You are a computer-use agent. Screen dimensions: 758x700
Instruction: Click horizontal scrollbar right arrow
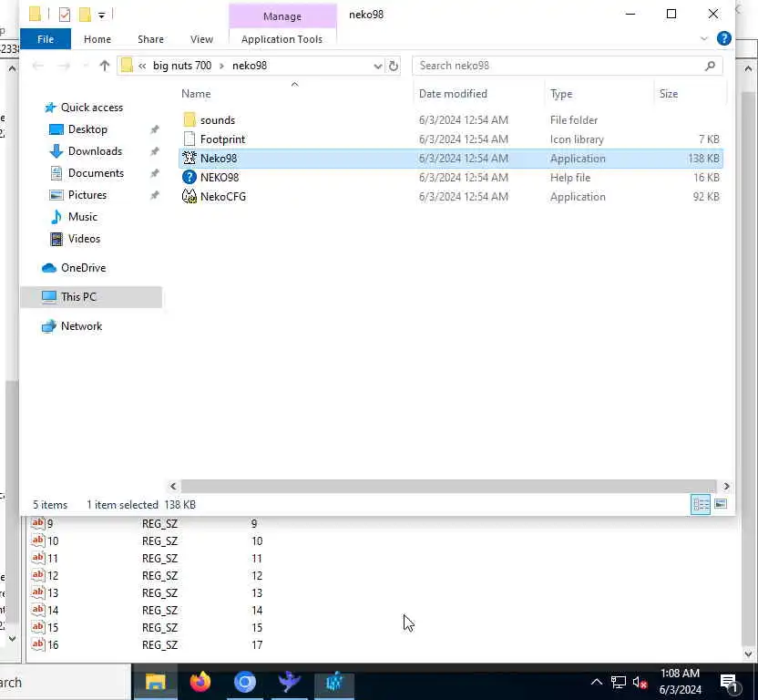click(725, 486)
